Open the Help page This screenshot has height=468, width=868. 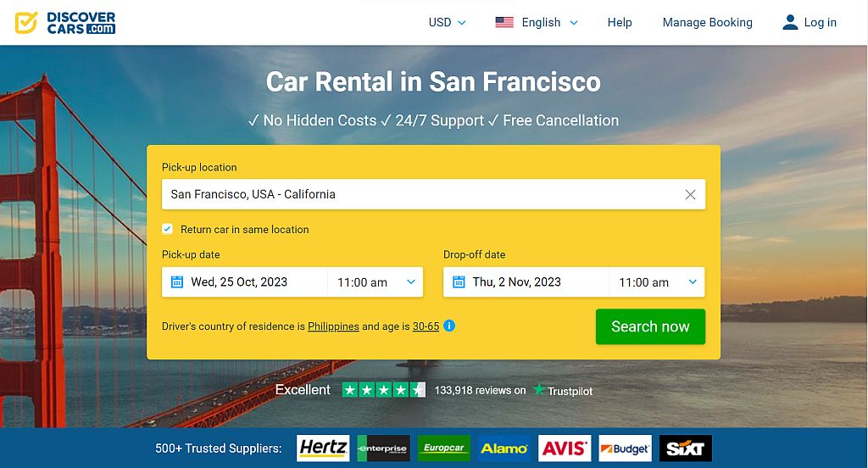620,23
